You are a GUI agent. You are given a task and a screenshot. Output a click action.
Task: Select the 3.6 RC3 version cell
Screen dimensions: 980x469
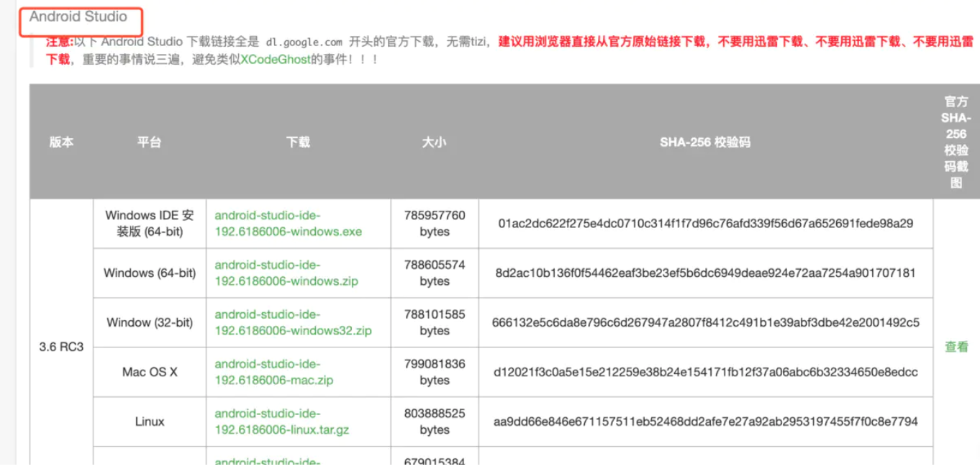(61, 347)
